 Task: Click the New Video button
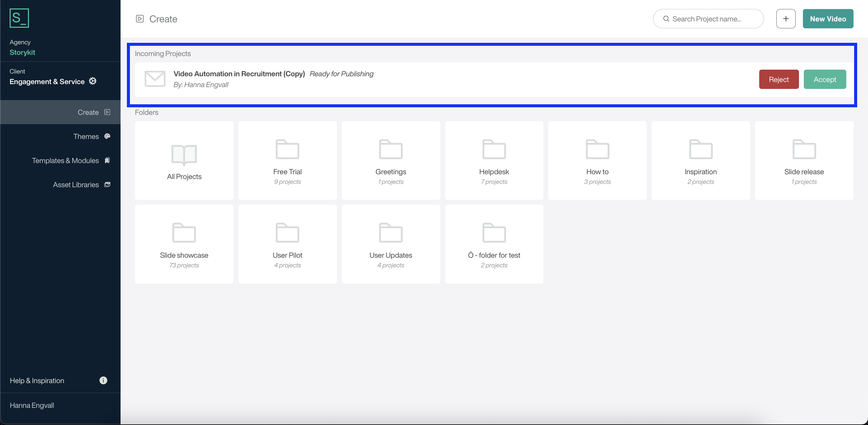pyautogui.click(x=828, y=18)
